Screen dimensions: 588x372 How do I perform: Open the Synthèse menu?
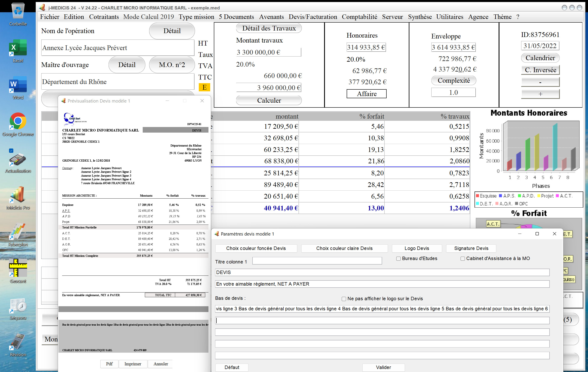pos(420,17)
